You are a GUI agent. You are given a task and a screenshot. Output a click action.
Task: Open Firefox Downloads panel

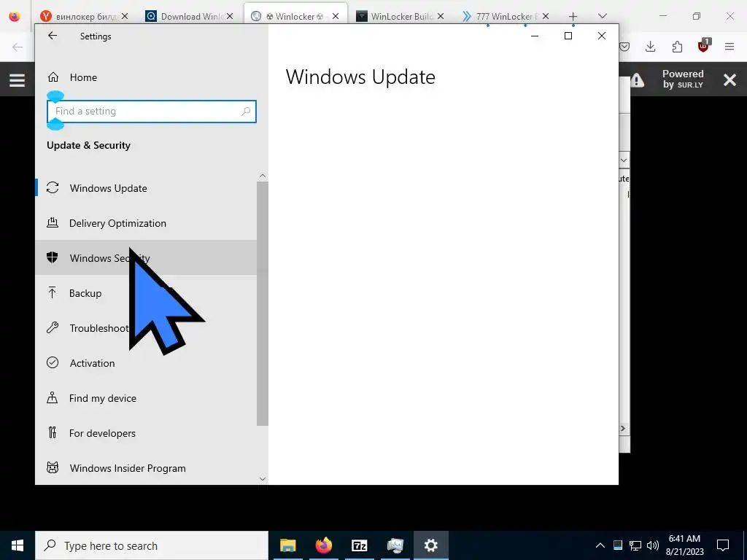pyautogui.click(x=650, y=47)
